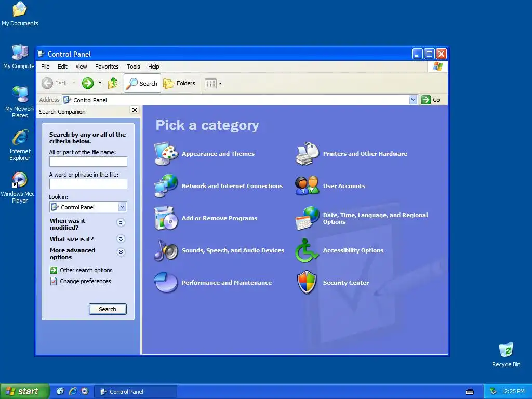Image resolution: width=532 pixels, height=399 pixels.
Task: Open the Appearance and Themes palette icon
Action: point(166,154)
